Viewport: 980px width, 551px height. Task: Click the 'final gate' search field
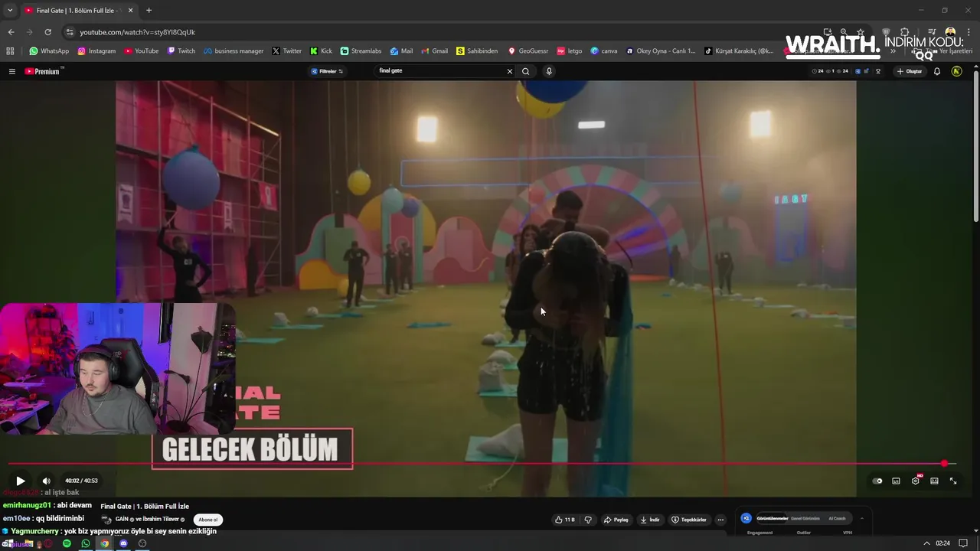[x=440, y=70]
